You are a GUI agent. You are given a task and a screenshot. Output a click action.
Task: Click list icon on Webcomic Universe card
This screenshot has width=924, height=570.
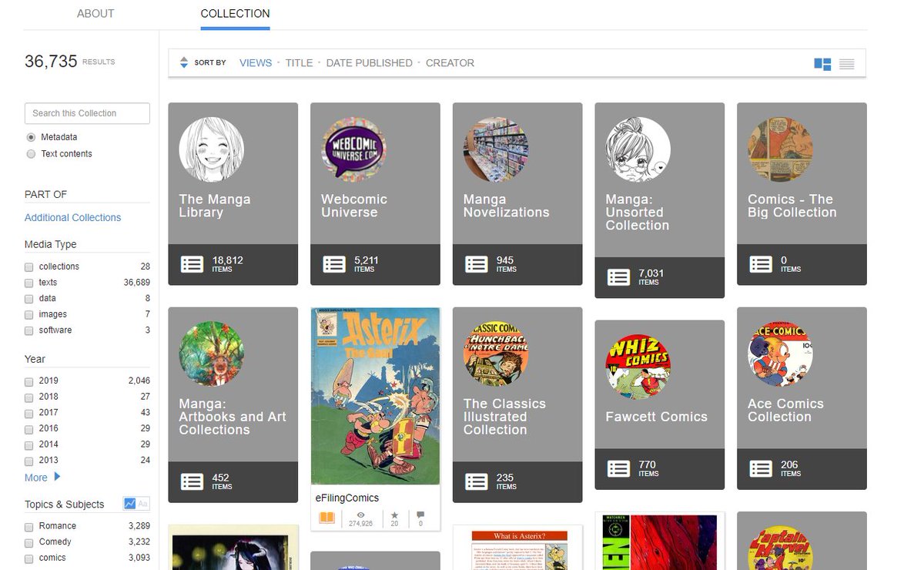click(334, 264)
